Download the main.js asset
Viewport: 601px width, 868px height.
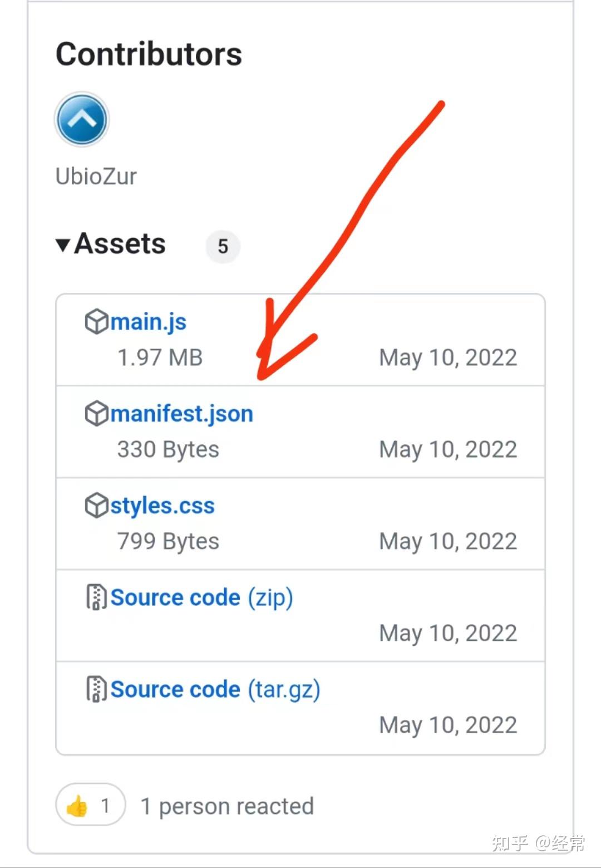point(147,322)
